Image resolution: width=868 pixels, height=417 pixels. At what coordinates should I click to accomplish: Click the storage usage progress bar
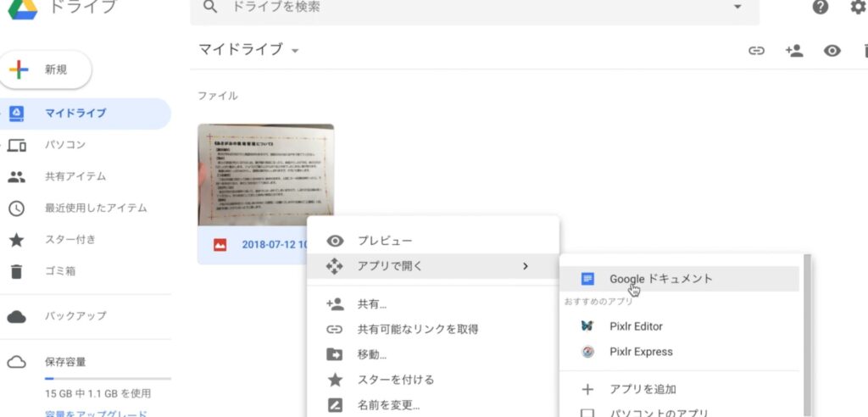108,379
